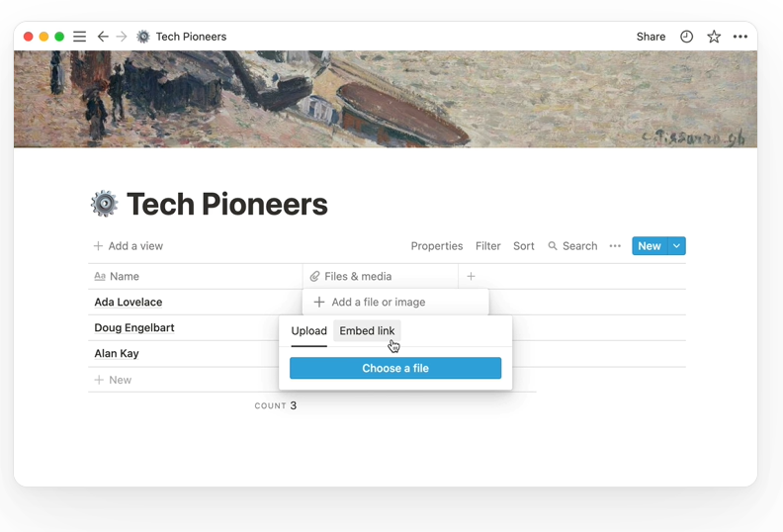Screen dimensions: 783x532
Task: Open the page options ellipsis in the title bar
Action: coord(740,37)
